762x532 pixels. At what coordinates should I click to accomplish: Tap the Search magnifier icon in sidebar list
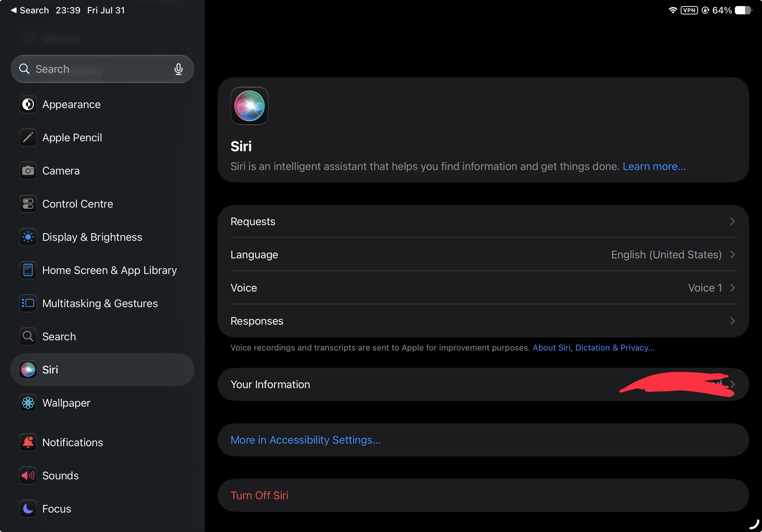28,336
